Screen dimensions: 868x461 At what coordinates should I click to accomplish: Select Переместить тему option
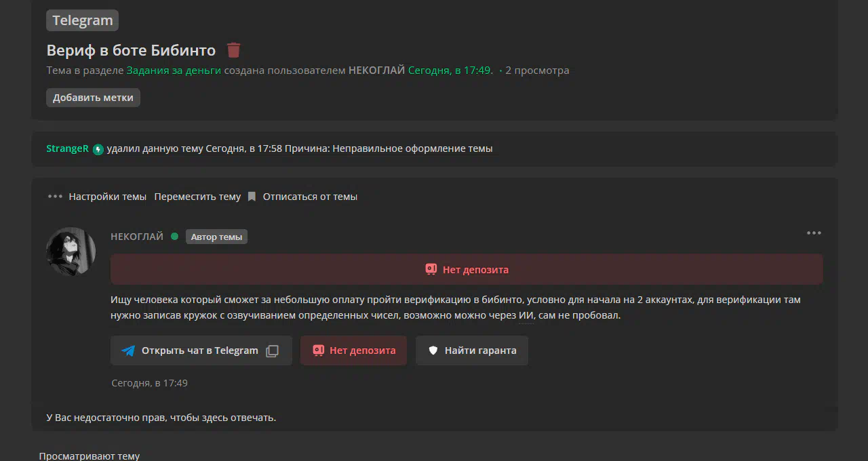(x=197, y=197)
